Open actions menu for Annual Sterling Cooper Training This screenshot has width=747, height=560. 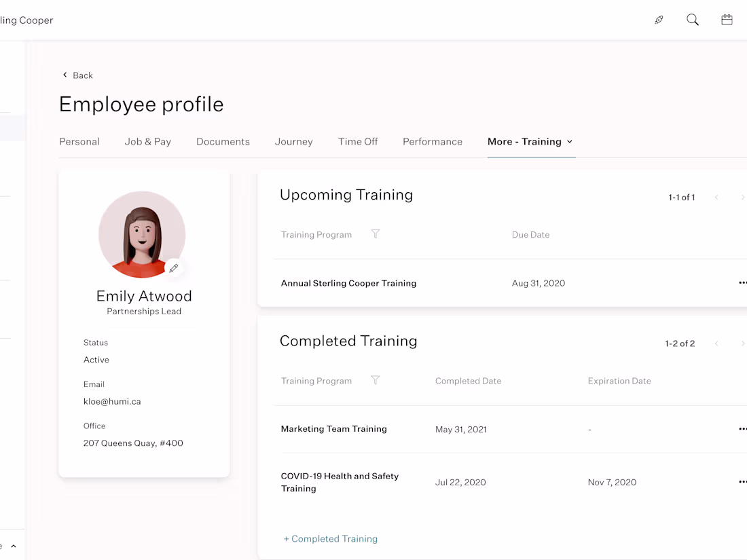[742, 283]
